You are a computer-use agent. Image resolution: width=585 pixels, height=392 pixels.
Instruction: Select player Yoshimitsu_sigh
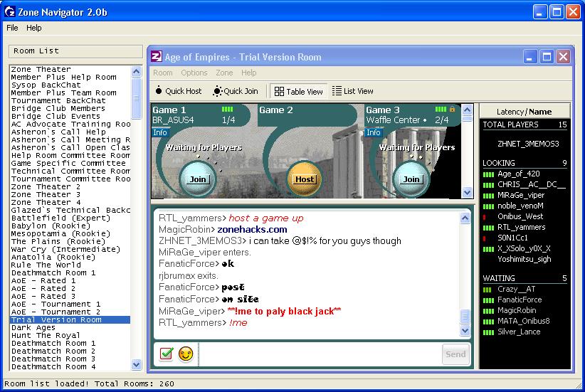525,259
